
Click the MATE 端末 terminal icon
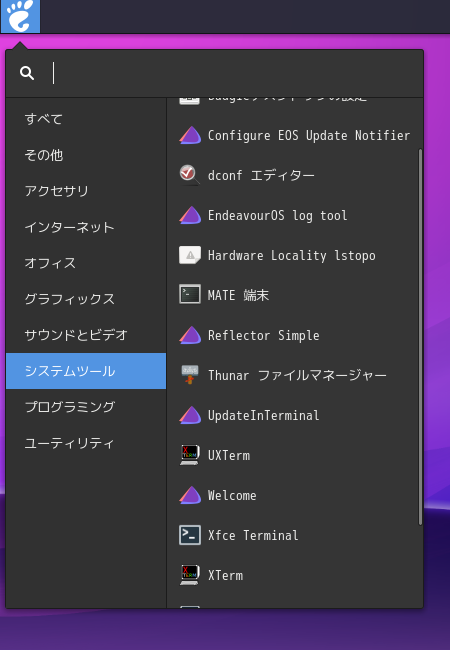point(190,294)
